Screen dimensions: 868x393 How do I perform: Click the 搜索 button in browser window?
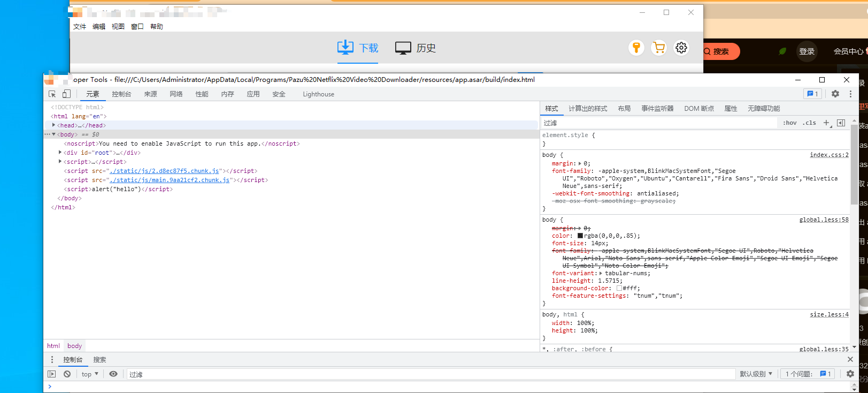tap(720, 51)
